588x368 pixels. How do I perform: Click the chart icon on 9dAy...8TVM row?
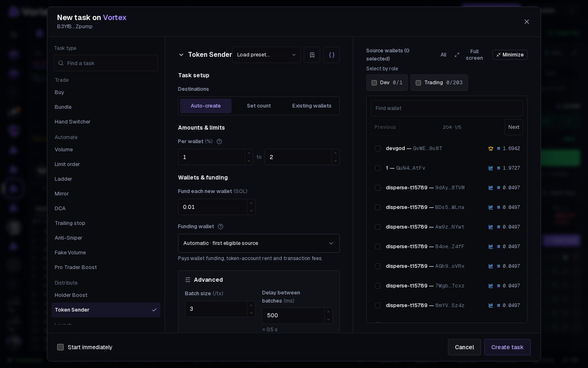(491, 188)
